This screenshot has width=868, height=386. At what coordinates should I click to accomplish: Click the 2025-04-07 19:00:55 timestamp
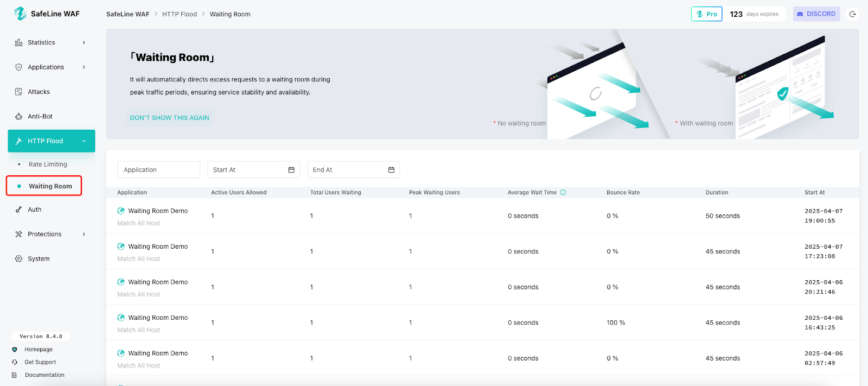(824, 216)
